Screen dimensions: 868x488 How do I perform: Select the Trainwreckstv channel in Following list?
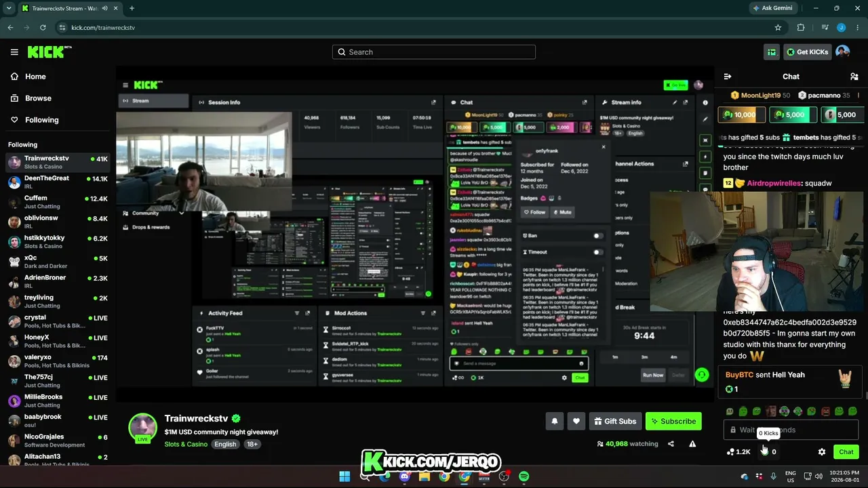click(58, 162)
